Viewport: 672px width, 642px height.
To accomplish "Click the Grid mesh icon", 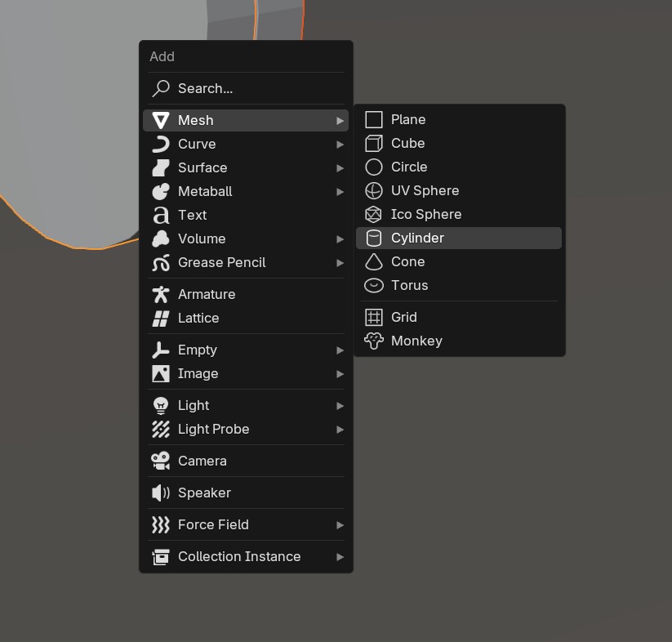I will [x=374, y=317].
